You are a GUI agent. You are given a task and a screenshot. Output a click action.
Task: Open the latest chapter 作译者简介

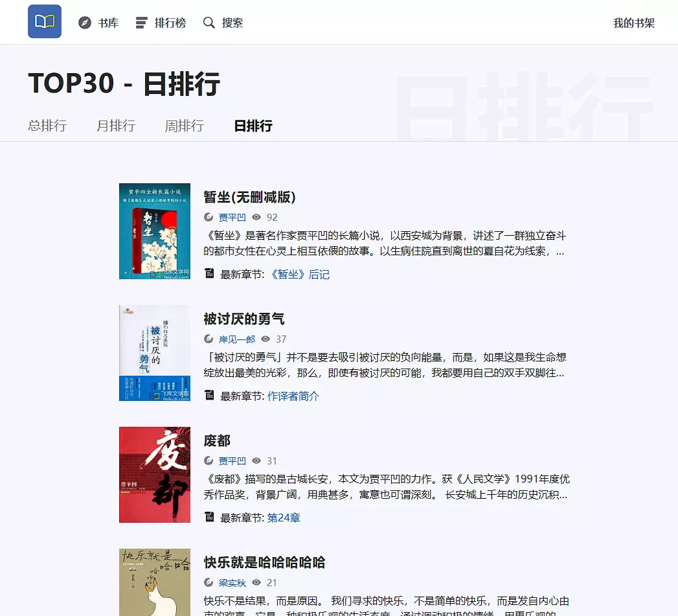(x=293, y=396)
